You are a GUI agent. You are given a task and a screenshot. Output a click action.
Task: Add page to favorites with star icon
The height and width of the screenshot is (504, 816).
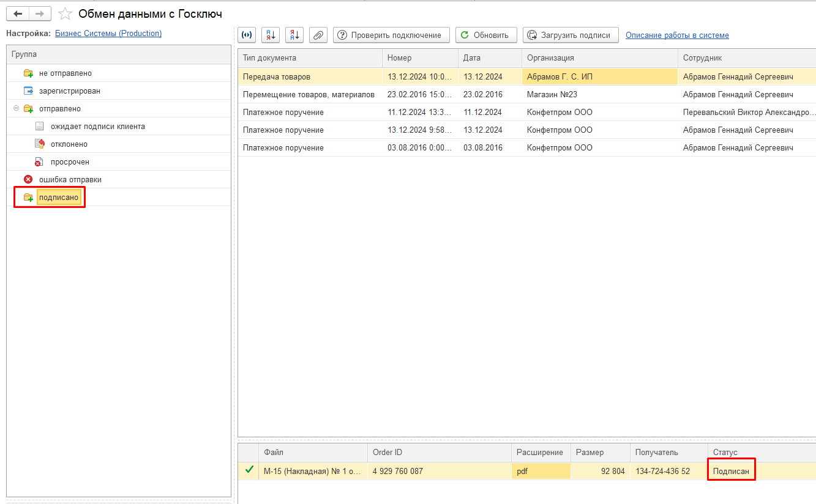tap(65, 13)
